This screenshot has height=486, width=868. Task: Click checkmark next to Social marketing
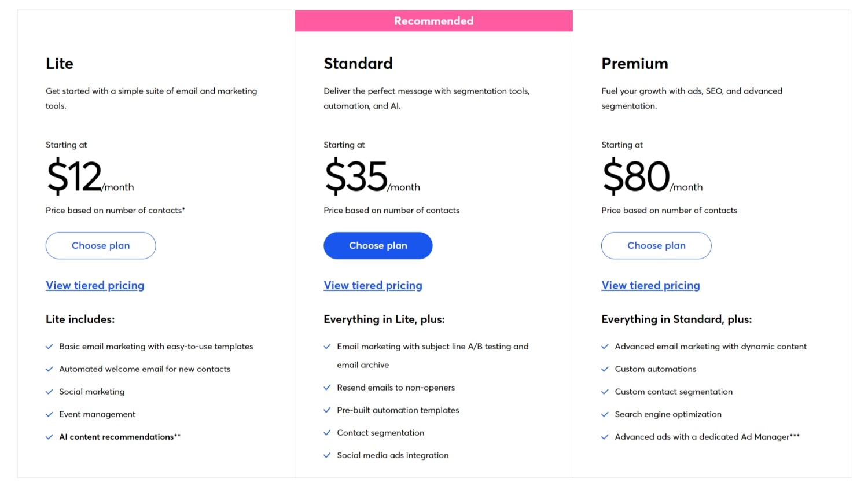point(49,392)
